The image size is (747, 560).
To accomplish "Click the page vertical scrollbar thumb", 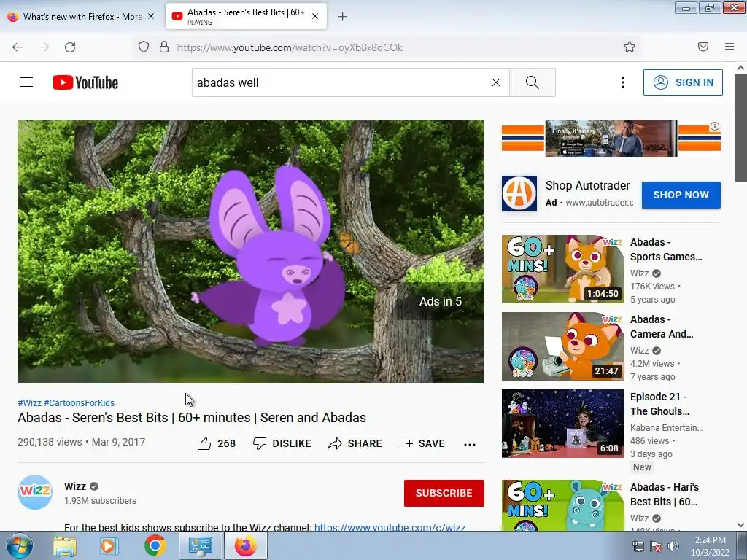I will click(741, 128).
